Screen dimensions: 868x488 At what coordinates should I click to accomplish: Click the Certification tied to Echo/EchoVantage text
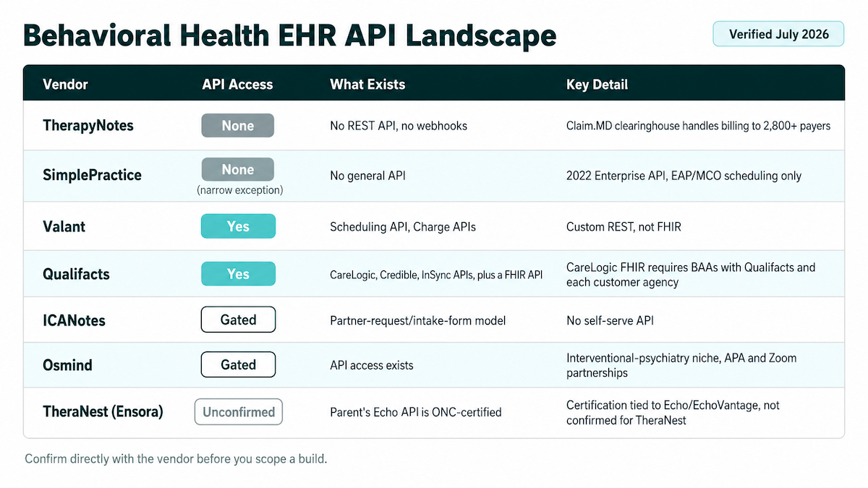point(673,412)
